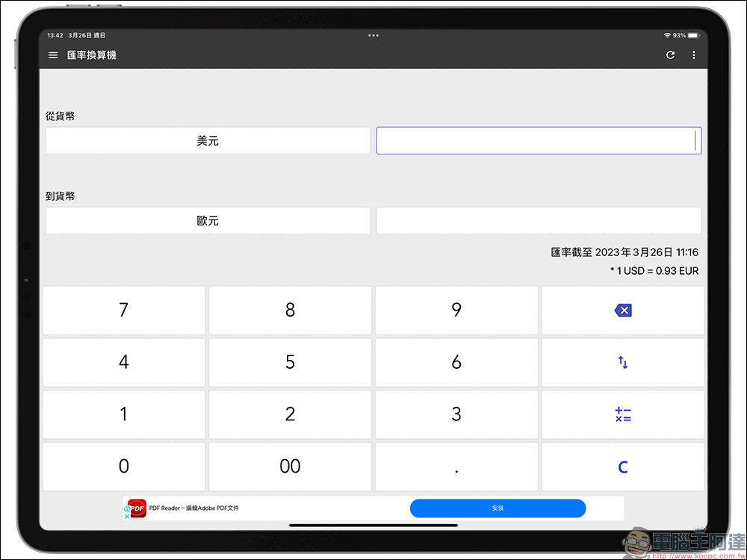Focus the from currency amount field
Image resolution: width=747 pixels, height=560 pixels.
[539, 140]
